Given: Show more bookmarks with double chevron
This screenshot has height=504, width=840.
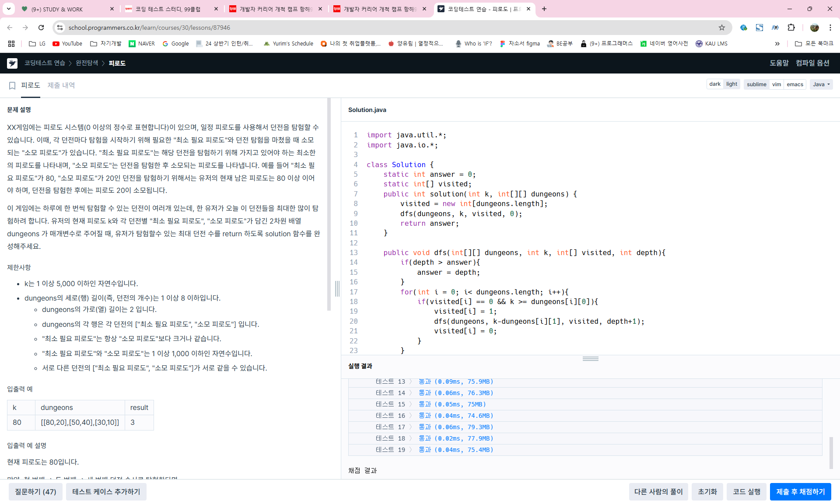Looking at the screenshot, I should (x=777, y=44).
